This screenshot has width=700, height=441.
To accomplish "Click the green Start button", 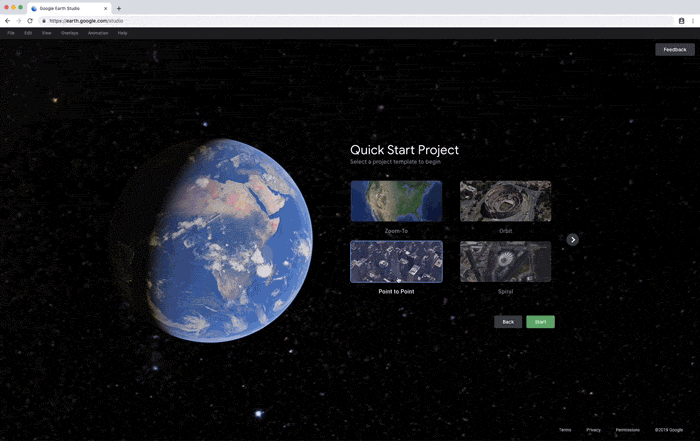I will click(540, 322).
